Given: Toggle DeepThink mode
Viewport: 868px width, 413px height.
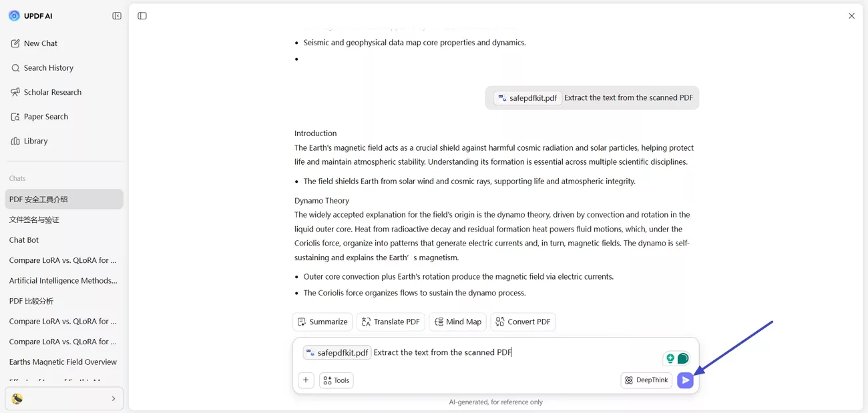Looking at the screenshot, I should point(646,380).
